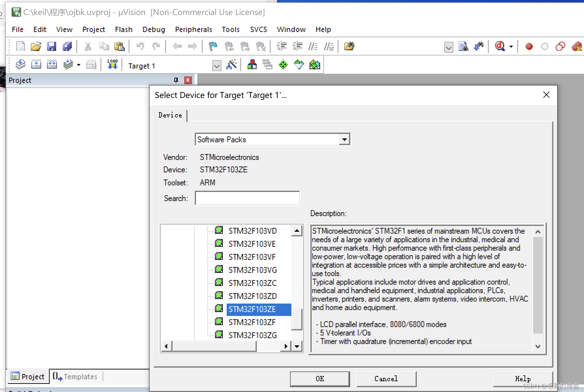Click the Rebuild all target files icon
This screenshot has width=584, height=392.
(52, 64)
